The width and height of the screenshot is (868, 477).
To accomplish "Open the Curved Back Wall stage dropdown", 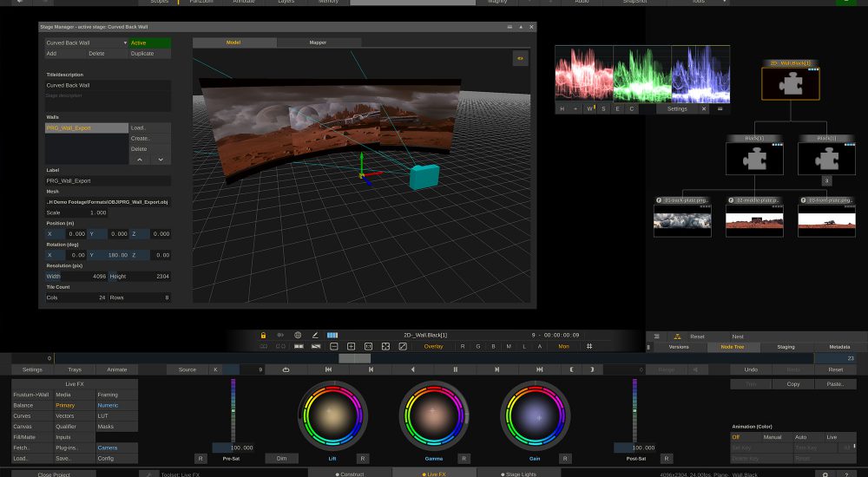I will click(x=86, y=42).
